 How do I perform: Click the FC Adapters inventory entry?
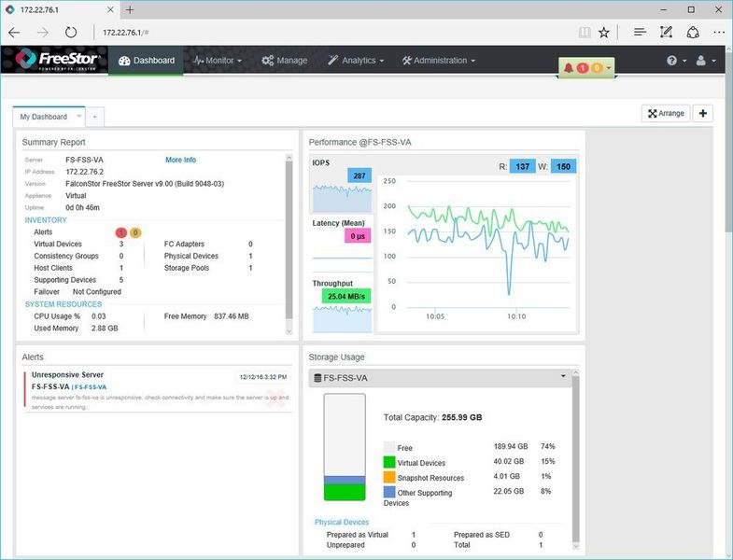tap(208, 244)
